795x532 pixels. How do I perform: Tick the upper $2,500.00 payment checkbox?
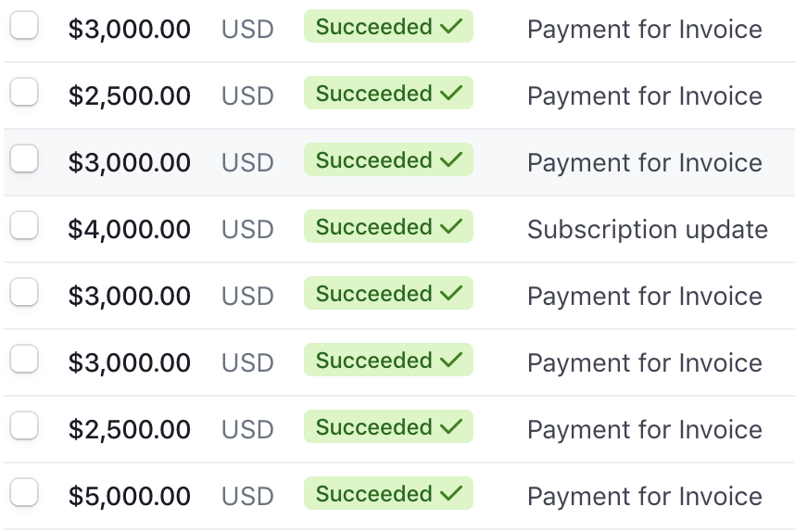coord(24,92)
